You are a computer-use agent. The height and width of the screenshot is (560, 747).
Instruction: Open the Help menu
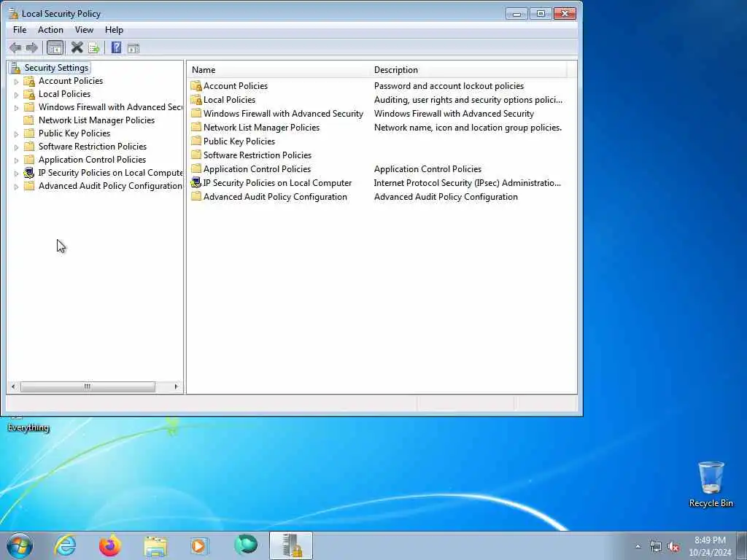click(114, 29)
